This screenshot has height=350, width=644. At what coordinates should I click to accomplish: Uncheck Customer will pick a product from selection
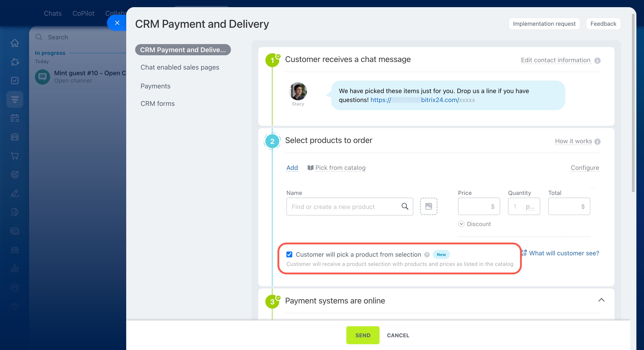click(x=289, y=254)
